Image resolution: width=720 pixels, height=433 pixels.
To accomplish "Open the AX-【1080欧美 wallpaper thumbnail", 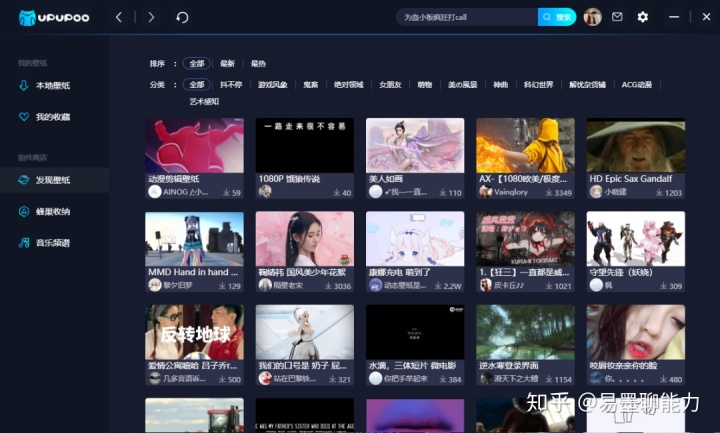I will [x=525, y=146].
